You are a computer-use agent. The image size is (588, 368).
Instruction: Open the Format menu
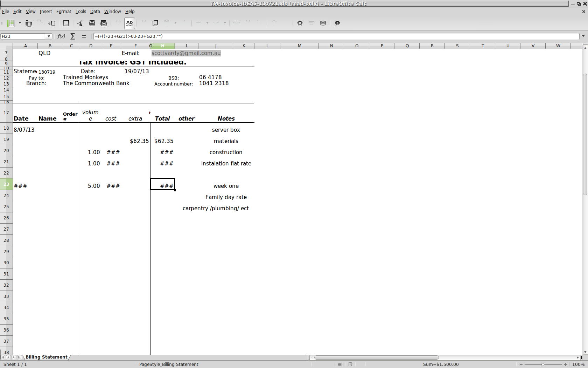pos(64,12)
